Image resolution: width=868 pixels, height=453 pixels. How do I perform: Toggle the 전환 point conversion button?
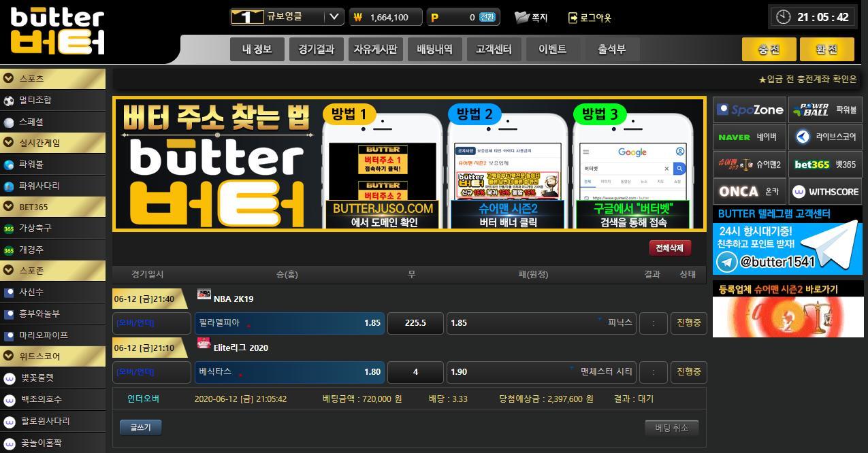point(487,17)
